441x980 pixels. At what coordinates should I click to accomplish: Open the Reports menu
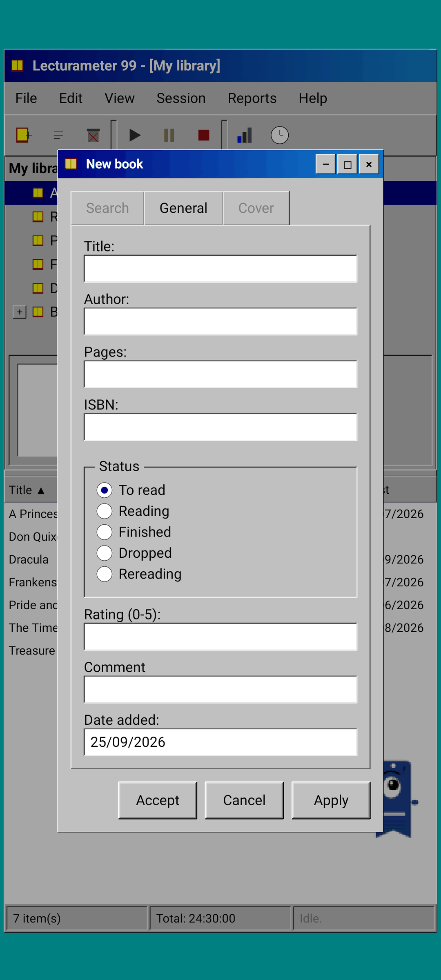point(252,98)
